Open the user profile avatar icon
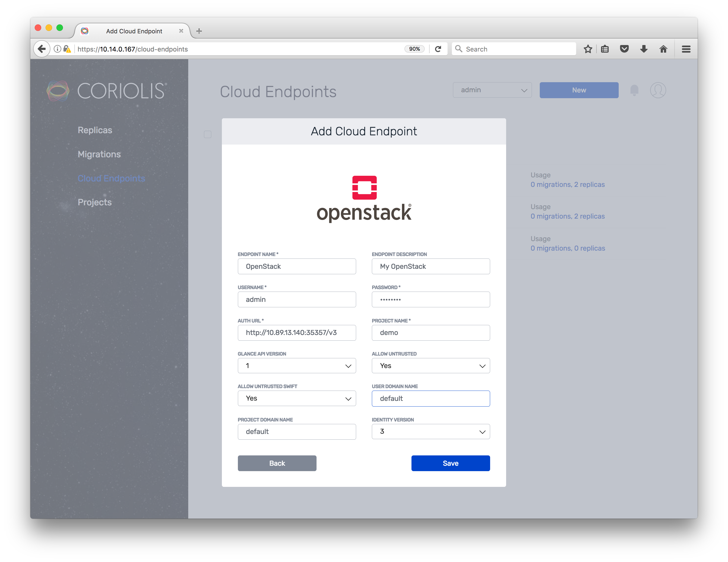The width and height of the screenshot is (728, 562). pos(658,90)
